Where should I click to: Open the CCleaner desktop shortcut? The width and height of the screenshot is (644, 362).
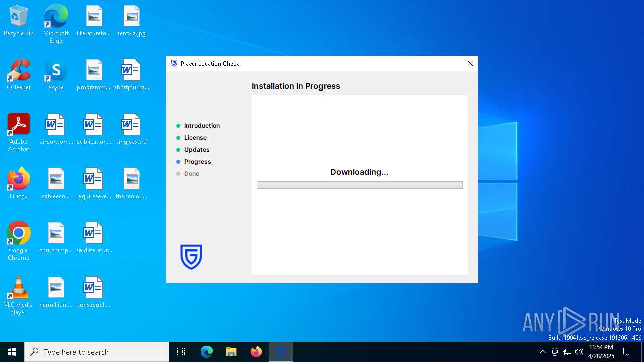(19, 75)
